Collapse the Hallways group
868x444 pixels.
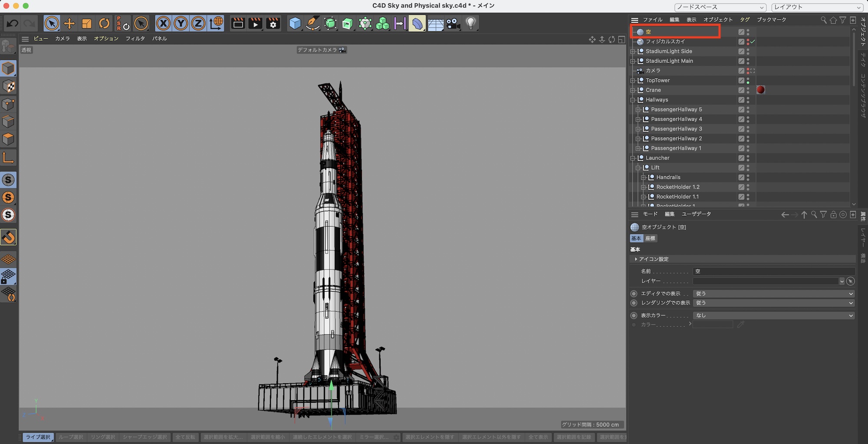tap(633, 100)
